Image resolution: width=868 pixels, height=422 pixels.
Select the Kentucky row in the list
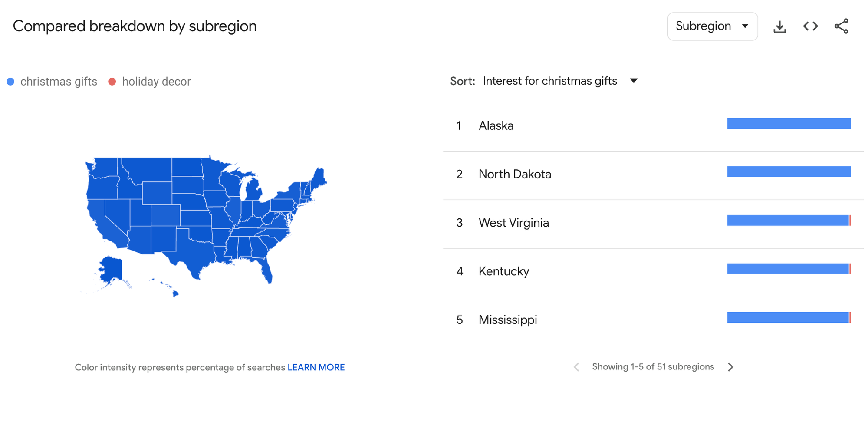504,271
